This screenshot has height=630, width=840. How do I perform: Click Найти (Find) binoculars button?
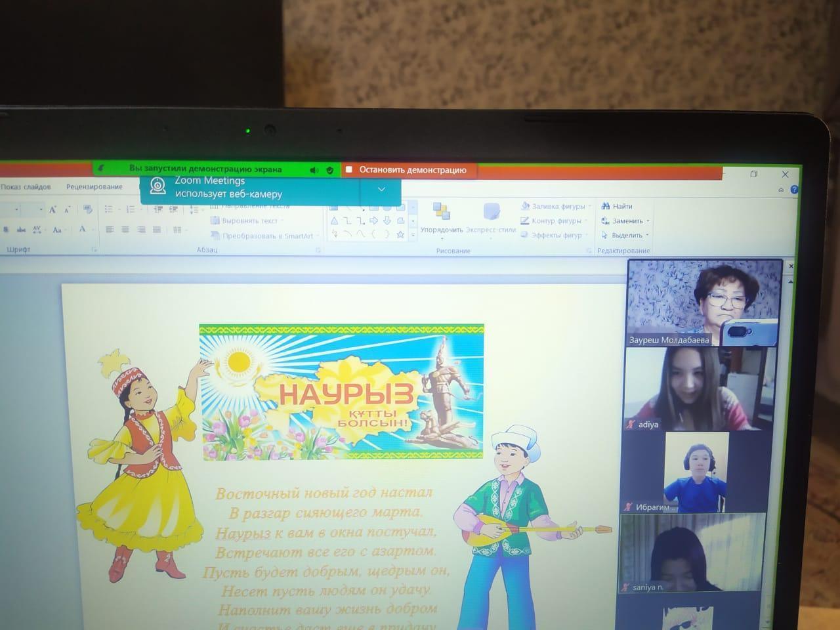[617, 206]
